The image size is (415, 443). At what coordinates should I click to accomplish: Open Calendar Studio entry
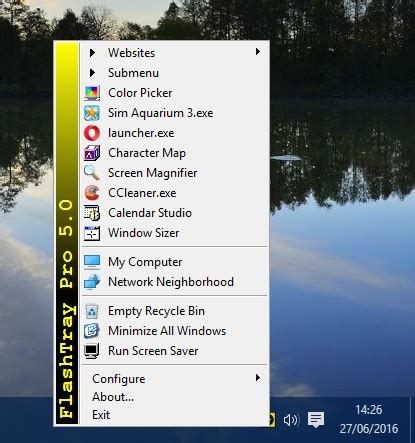(175, 213)
